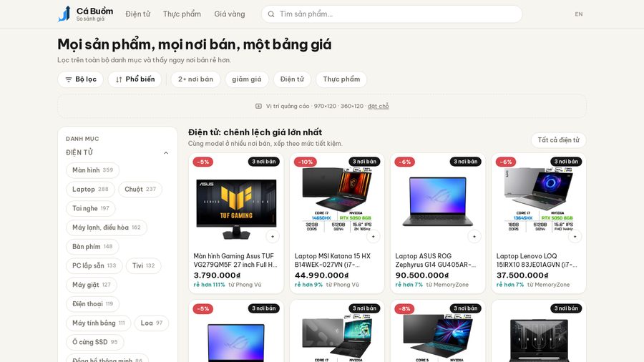Add Asus TUF monitor with plus icon
The image size is (644, 362).
(273, 236)
